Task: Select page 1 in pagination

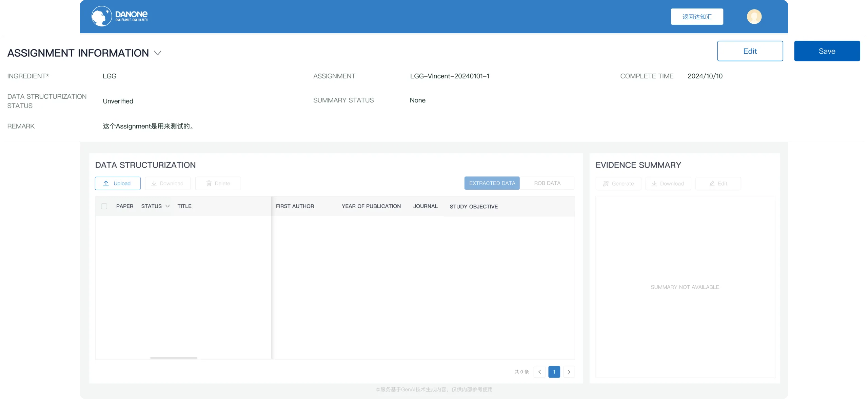Action: 554,372
